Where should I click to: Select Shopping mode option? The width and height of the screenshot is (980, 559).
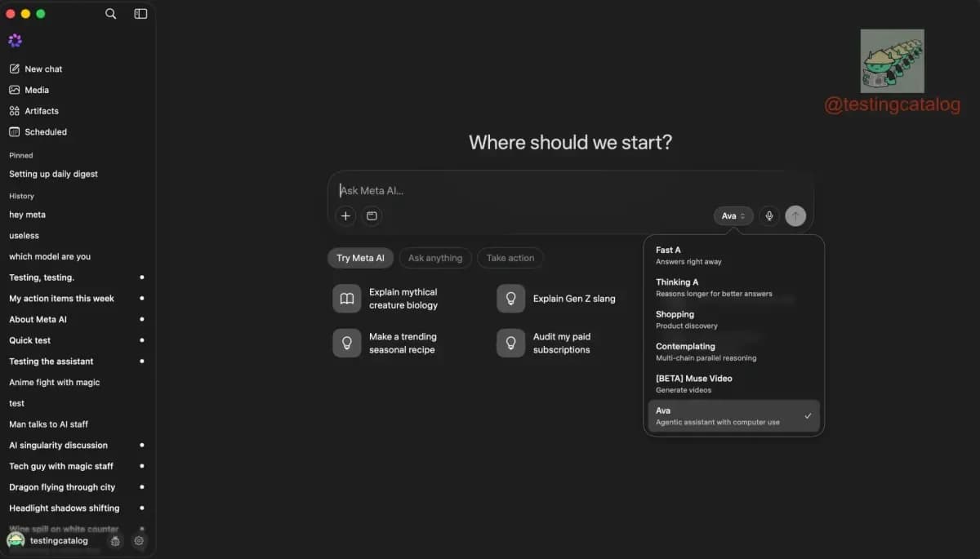(x=733, y=319)
